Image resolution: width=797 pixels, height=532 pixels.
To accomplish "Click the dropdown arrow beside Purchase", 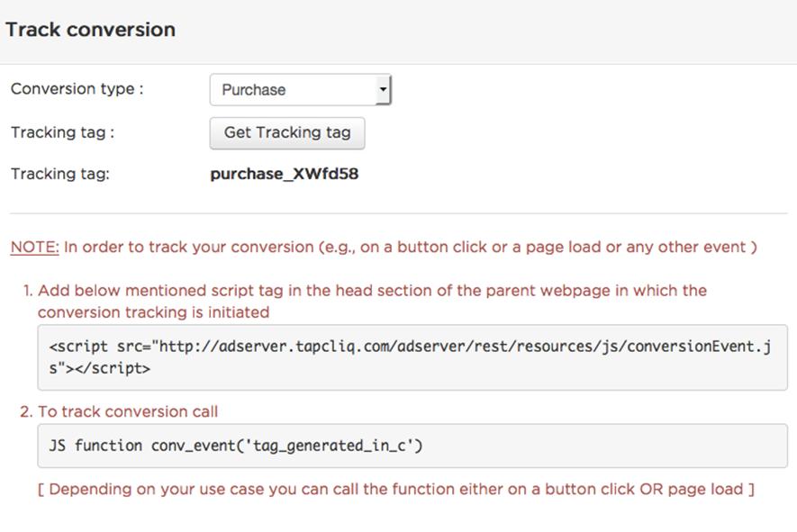I will pyautogui.click(x=383, y=90).
